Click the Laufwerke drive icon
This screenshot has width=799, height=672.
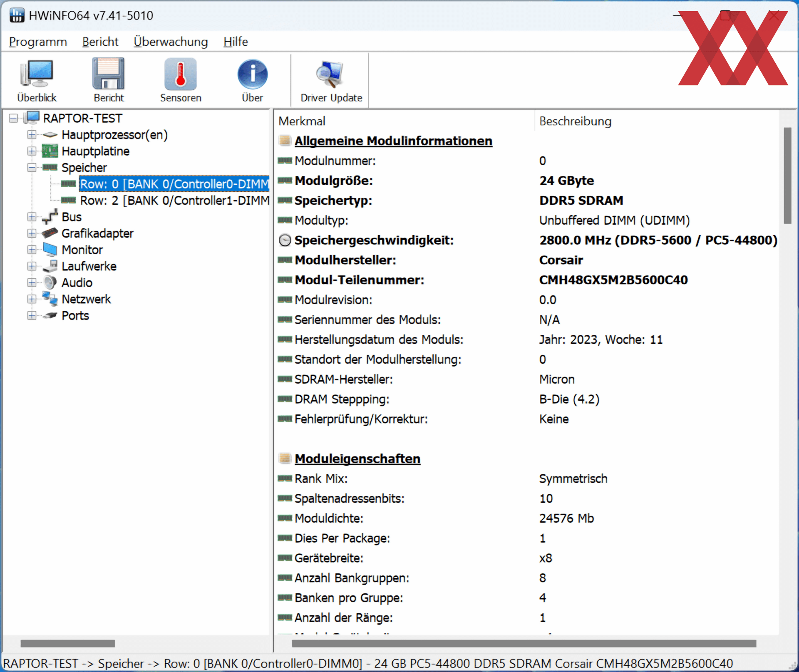point(50,266)
